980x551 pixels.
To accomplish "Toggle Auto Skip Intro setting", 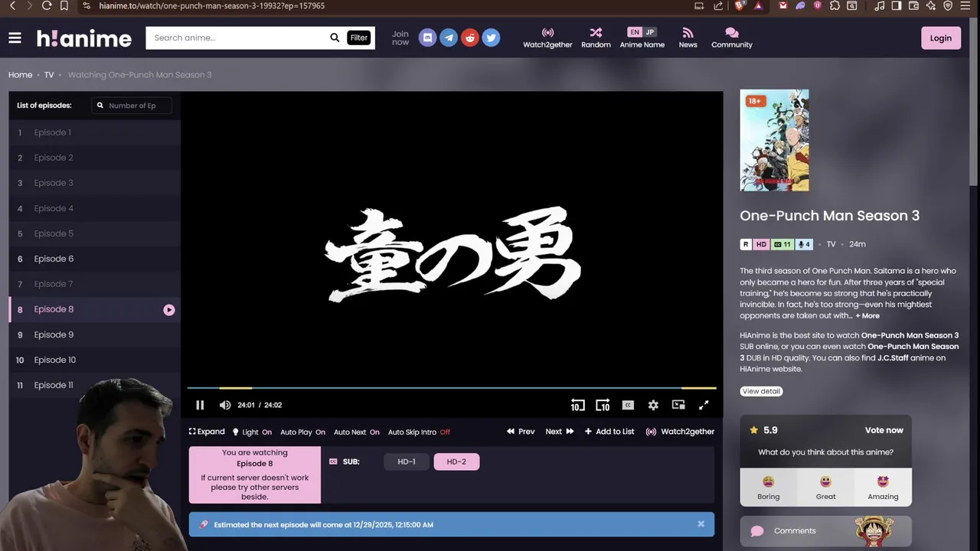I will [419, 432].
